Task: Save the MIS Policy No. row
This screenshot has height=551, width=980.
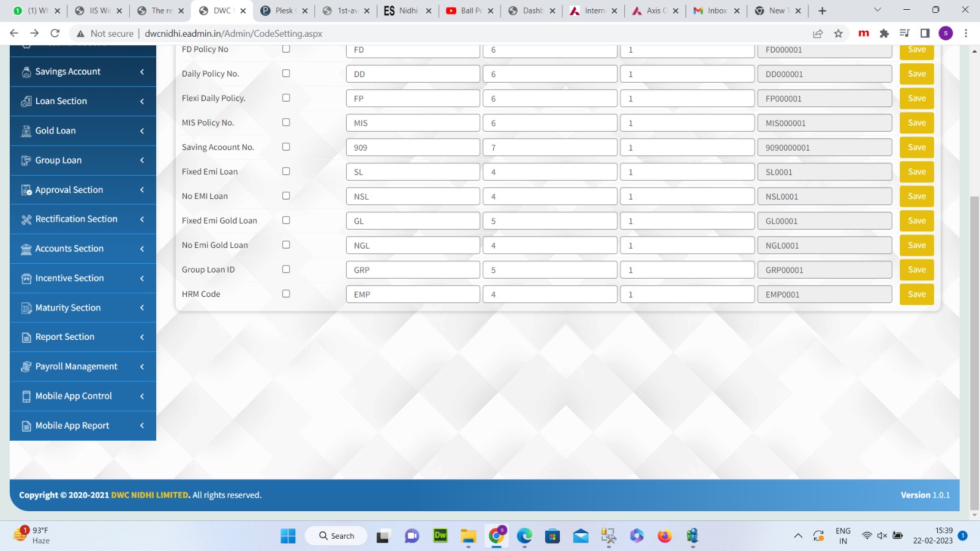Action: [917, 122]
